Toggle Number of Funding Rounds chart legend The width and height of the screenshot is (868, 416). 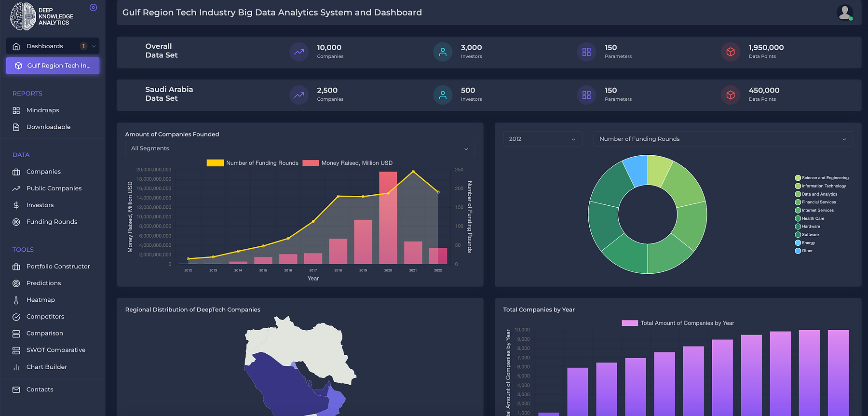tap(253, 163)
